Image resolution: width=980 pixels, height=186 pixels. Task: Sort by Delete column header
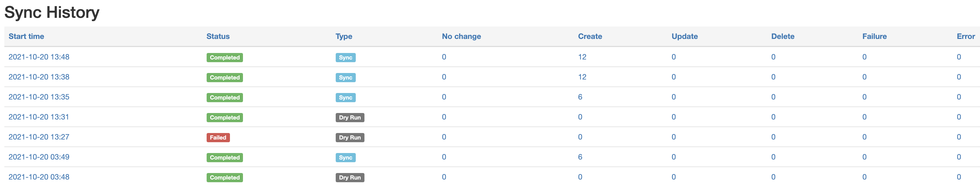783,36
